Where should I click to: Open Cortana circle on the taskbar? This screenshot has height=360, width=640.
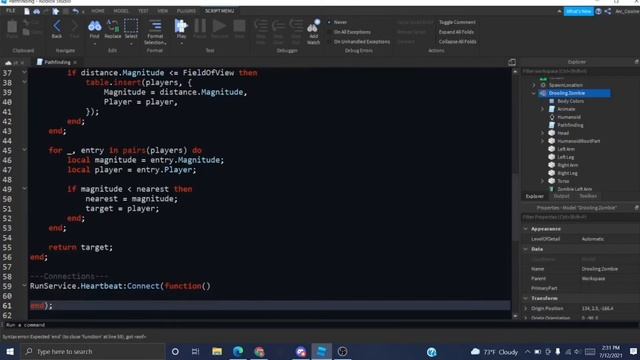pyautogui.click(x=175, y=351)
